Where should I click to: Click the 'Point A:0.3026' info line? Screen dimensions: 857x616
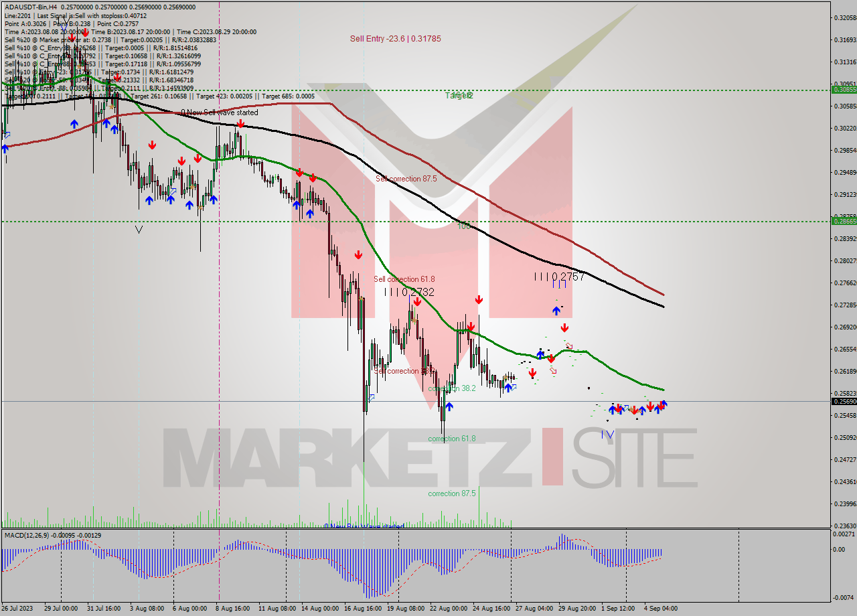pos(25,23)
